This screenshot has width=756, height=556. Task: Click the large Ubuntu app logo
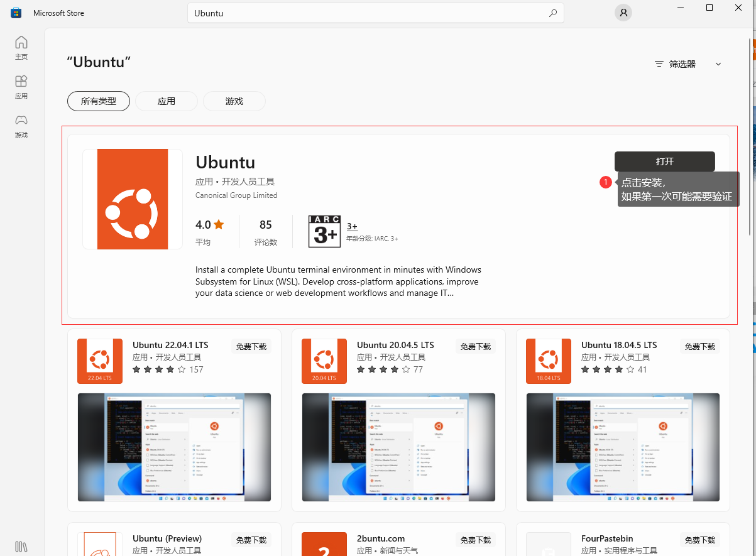[x=133, y=199]
